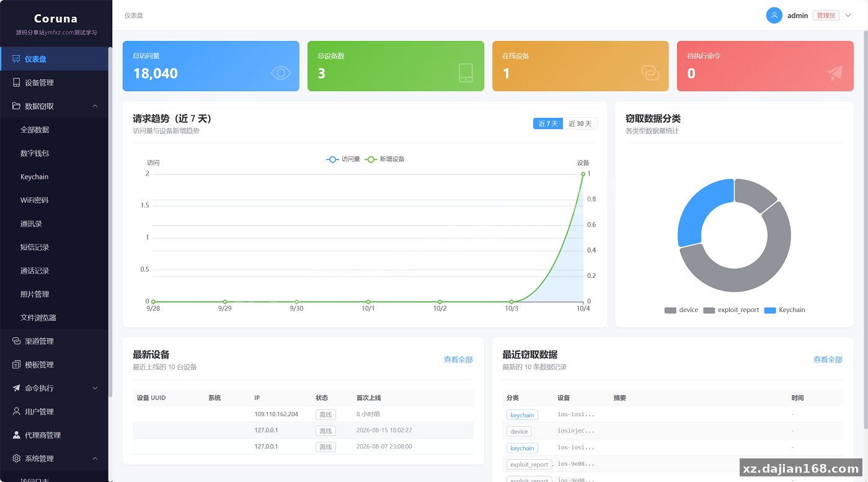Toggle the 访问量 series in the chart legend

[343, 159]
